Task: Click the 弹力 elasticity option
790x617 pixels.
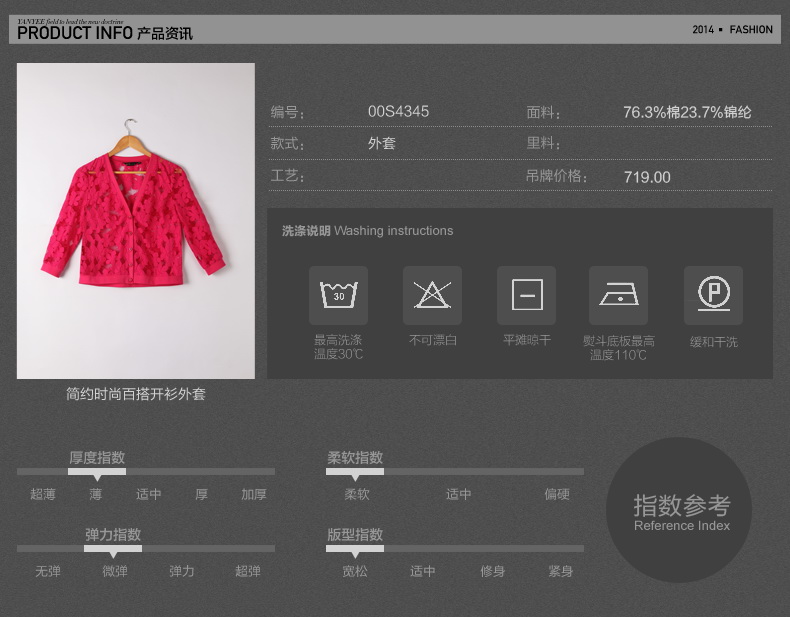Action: 181,571
